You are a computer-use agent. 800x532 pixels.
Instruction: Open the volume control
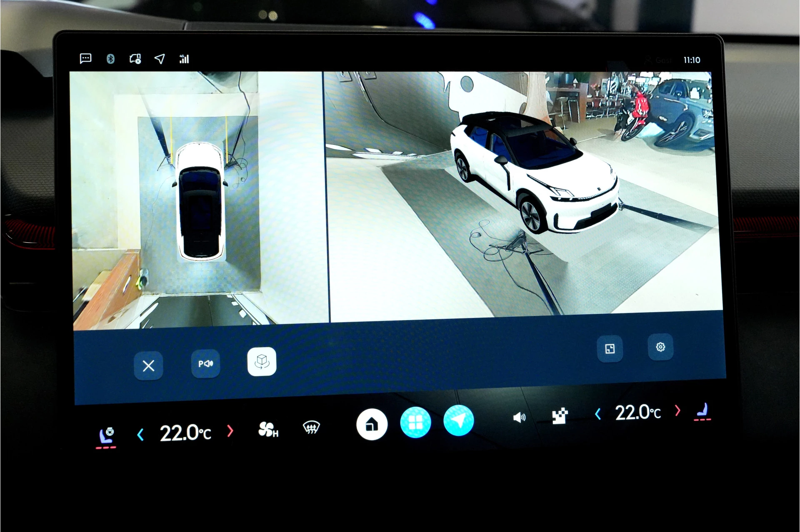(519, 417)
